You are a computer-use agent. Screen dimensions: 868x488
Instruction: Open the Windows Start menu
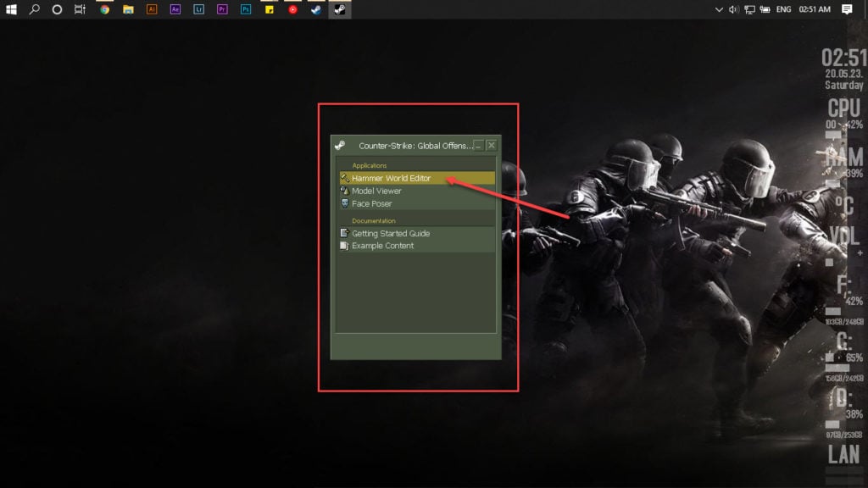point(11,9)
